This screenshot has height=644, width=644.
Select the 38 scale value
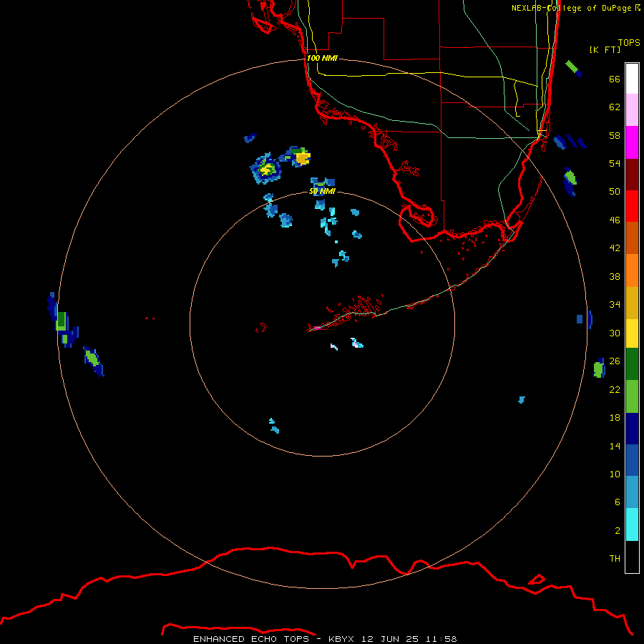615,276
